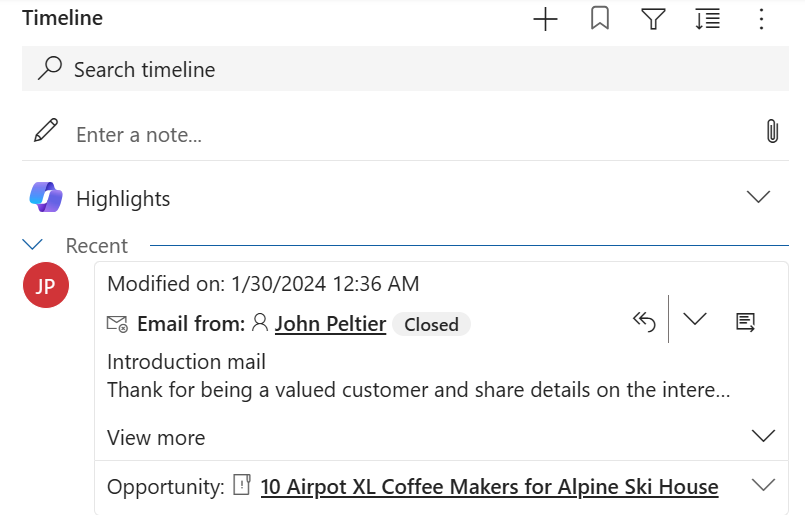Viewport: 805px width, 515px height.
Task: Click the Copilot Highlights icon
Action: (x=46, y=198)
